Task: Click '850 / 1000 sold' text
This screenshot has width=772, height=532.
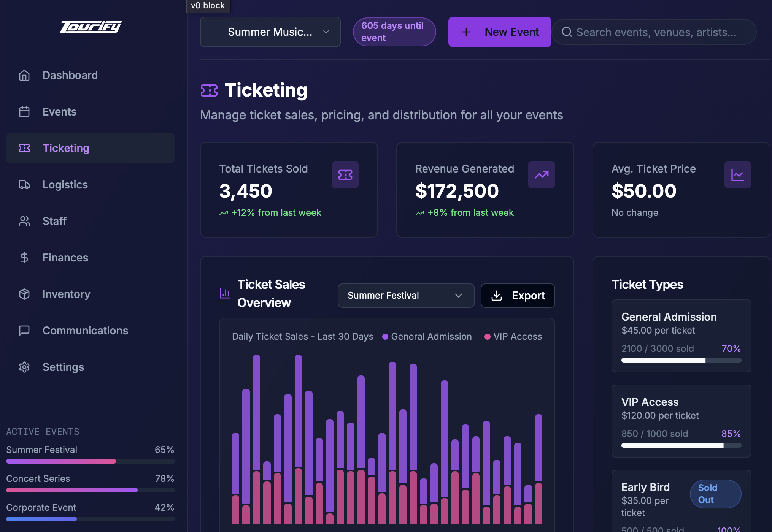Action: [x=655, y=434]
